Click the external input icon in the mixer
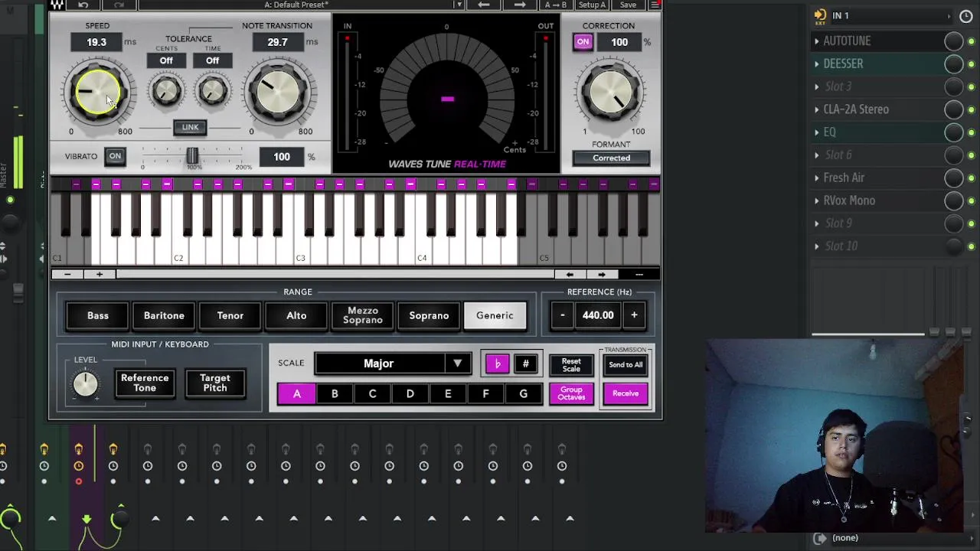Screen dimensions: 980x551 pyautogui.click(x=820, y=15)
